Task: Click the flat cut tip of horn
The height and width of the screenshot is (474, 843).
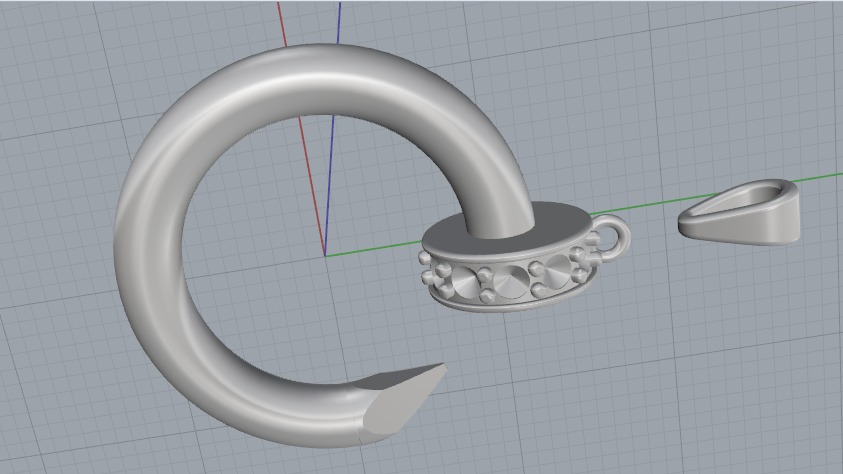Action: pos(403,400)
